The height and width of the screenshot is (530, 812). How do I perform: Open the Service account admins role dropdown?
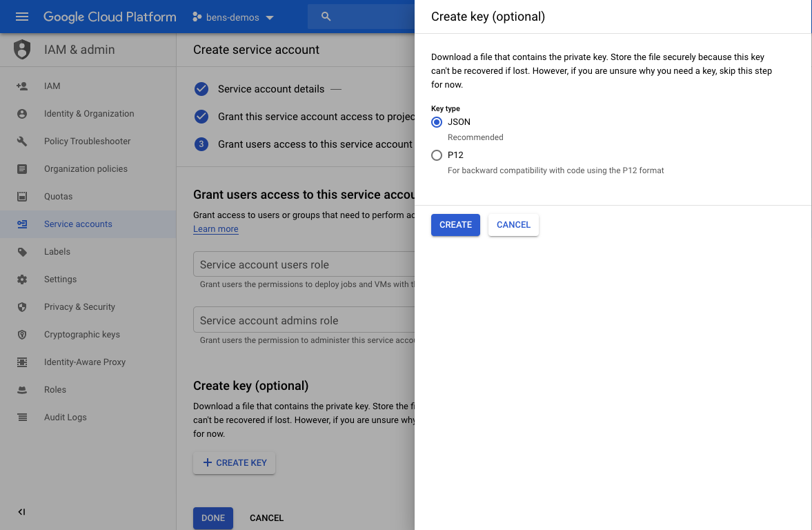[304, 320]
